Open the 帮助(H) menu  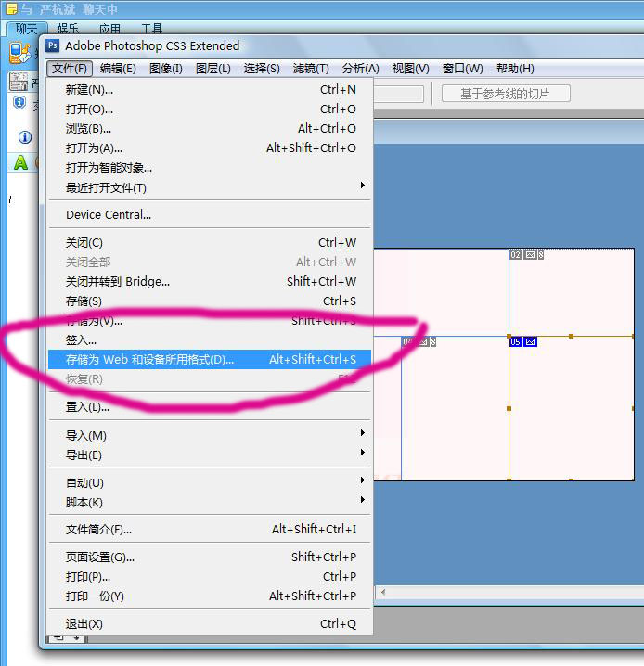pos(515,69)
